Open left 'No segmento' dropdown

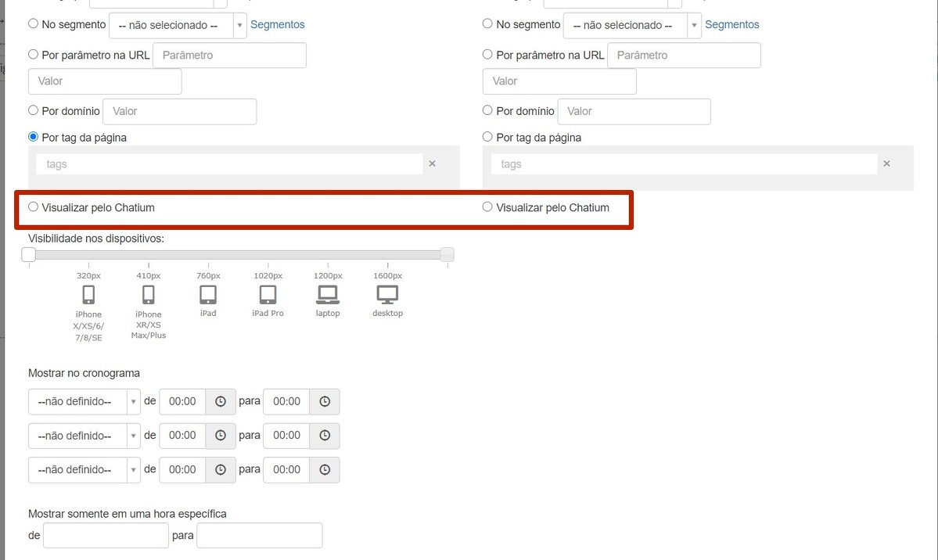(x=178, y=25)
